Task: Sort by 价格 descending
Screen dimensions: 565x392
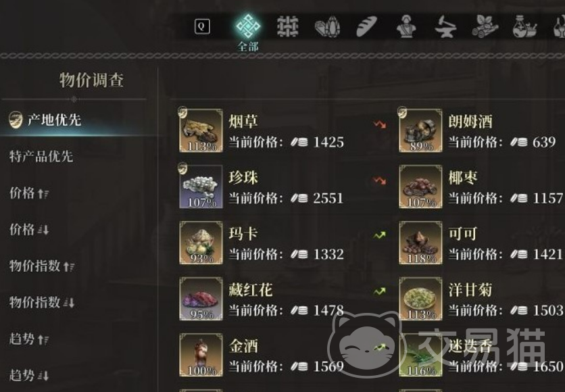Action: click(x=29, y=230)
